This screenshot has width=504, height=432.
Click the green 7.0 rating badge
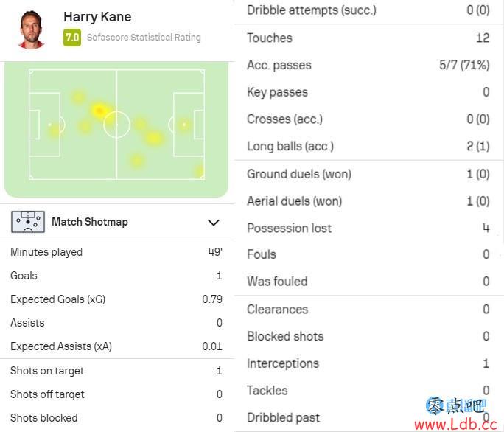[72, 38]
